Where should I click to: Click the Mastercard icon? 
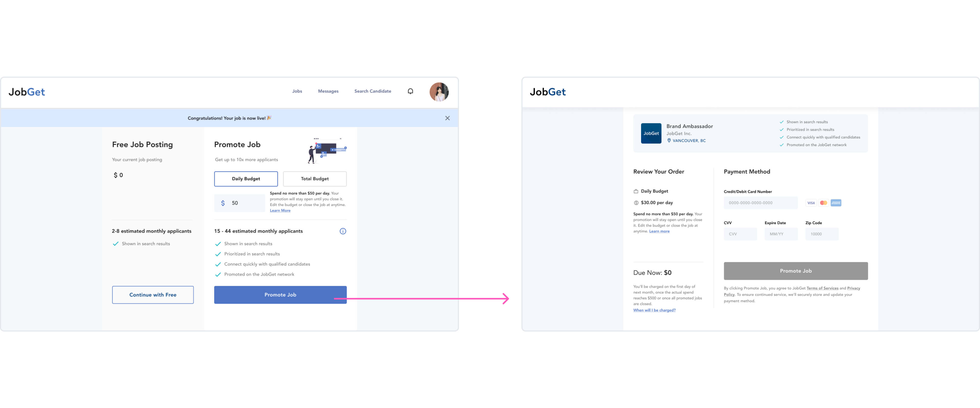point(823,203)
